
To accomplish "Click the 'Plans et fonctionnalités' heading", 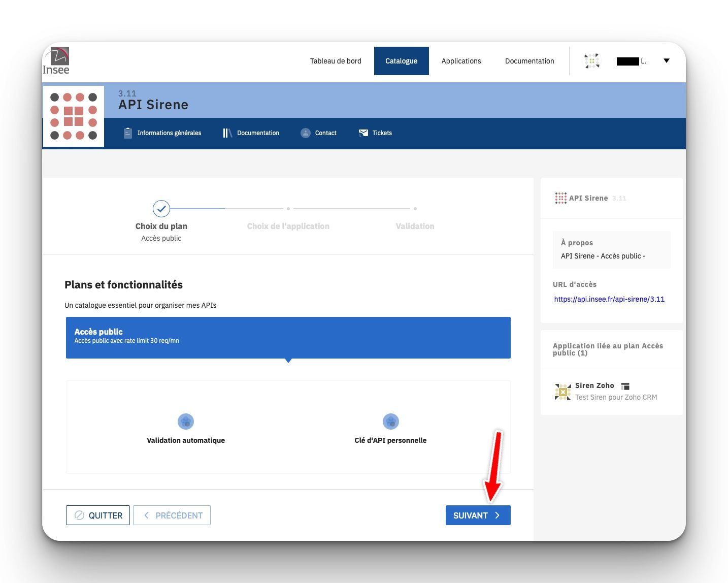I will (x=123, y=285).
